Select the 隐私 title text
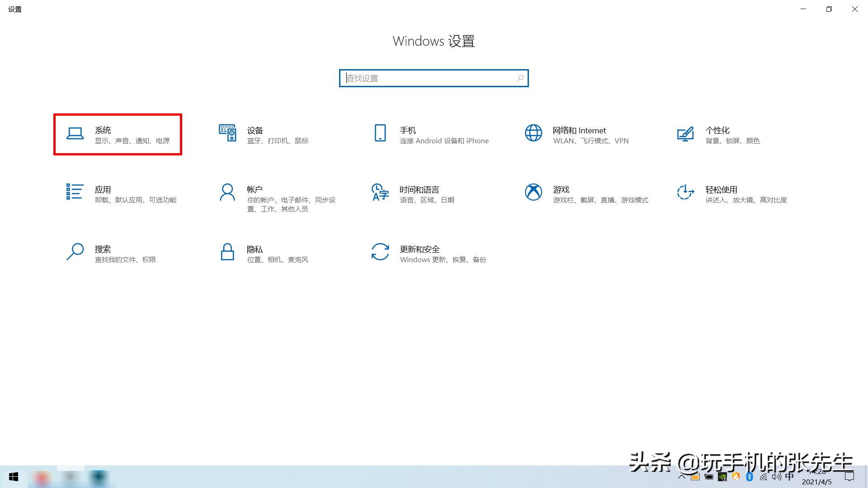Viewport: 868px width, 488px height. coord(255,249)
